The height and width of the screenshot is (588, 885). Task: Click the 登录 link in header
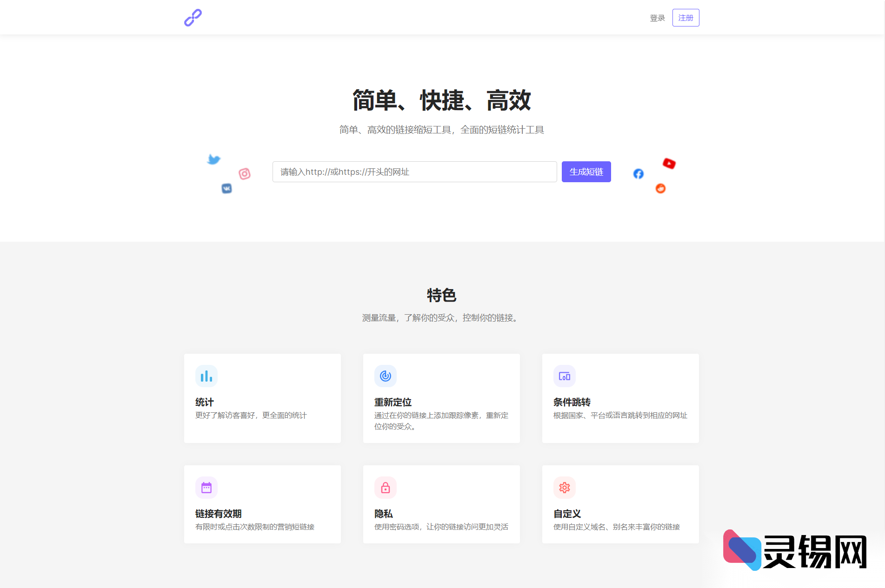(657, 18)
